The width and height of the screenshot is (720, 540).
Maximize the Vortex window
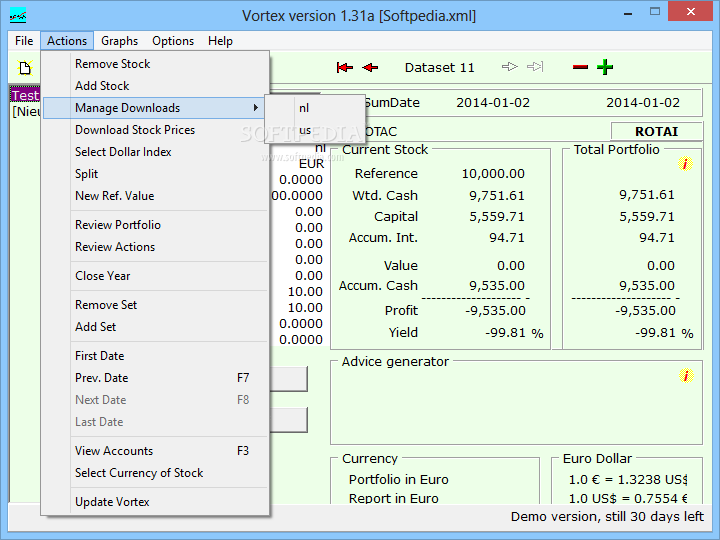[x=655, y=12]
